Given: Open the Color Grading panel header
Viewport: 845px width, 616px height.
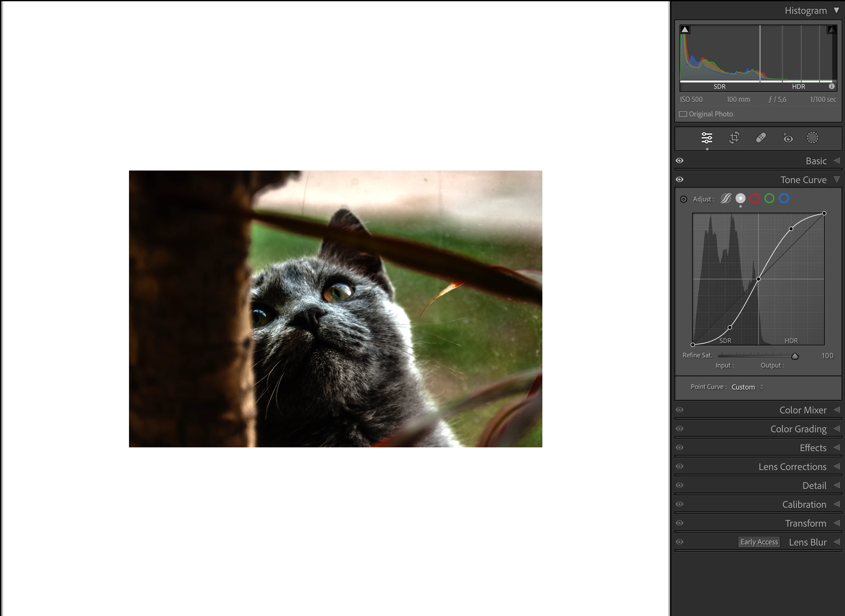Looking at the screenshot, I should [x=798, y=429].
